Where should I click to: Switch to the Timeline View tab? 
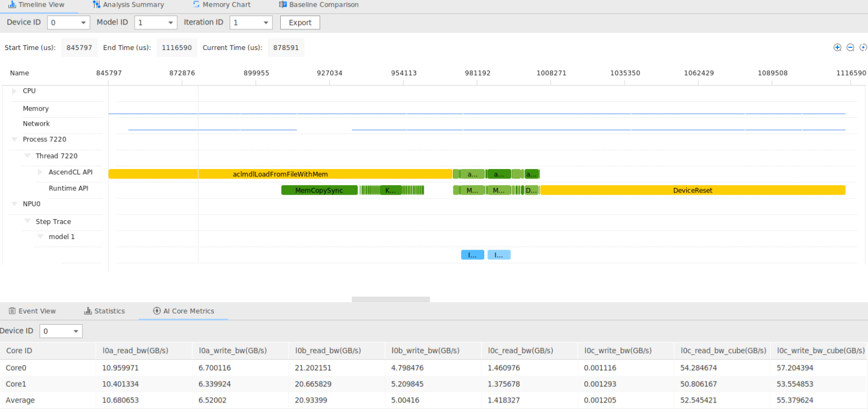[37, 5]
